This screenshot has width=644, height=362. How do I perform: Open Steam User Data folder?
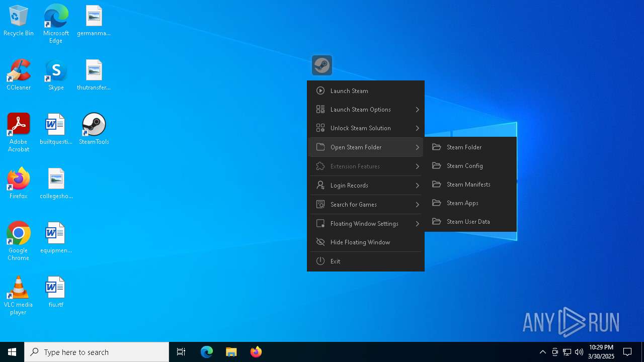coord(470,222)
